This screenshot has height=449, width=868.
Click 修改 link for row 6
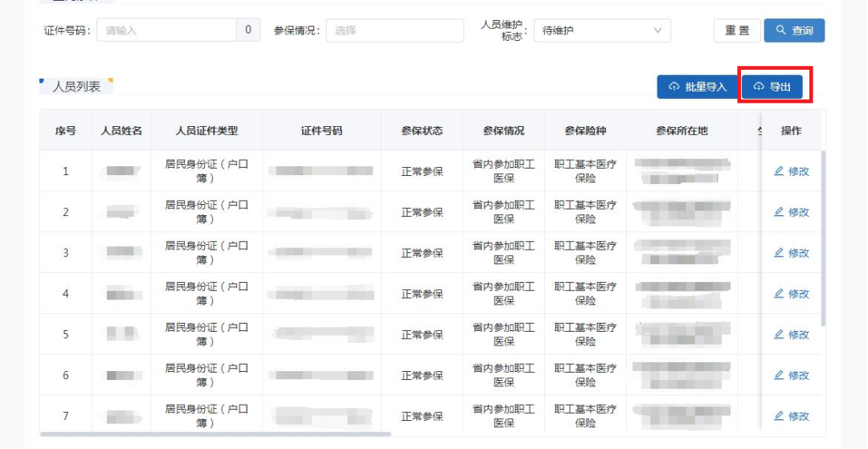tap(792, 375)
